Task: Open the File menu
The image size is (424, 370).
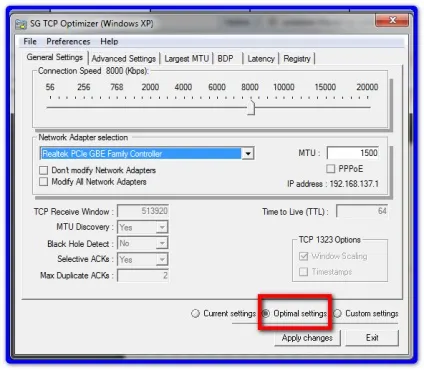Action: [30, 42]
